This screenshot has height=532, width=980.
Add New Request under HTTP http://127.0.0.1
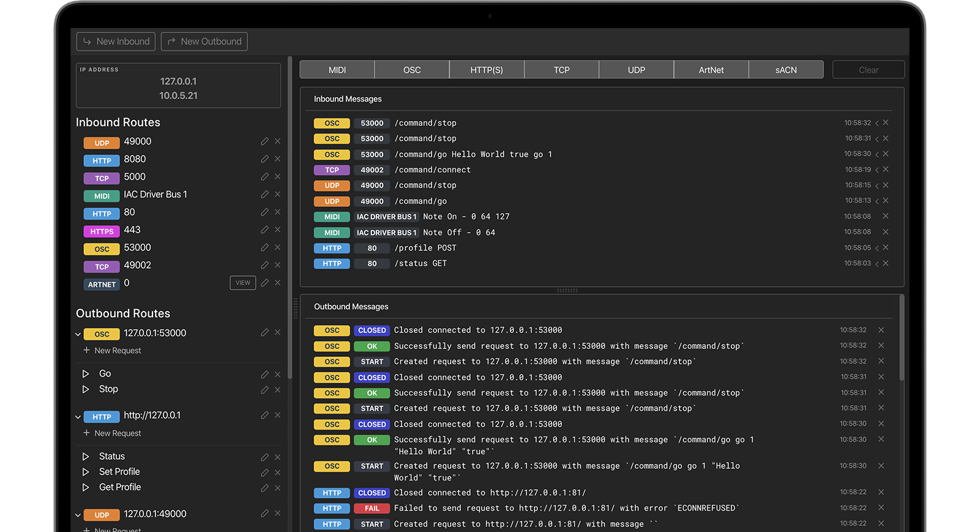pyautogui.click(x=112, y=433)
